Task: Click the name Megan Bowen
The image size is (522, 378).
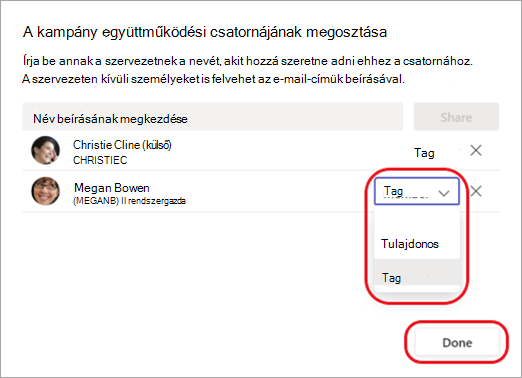Action: click(112, 188)
